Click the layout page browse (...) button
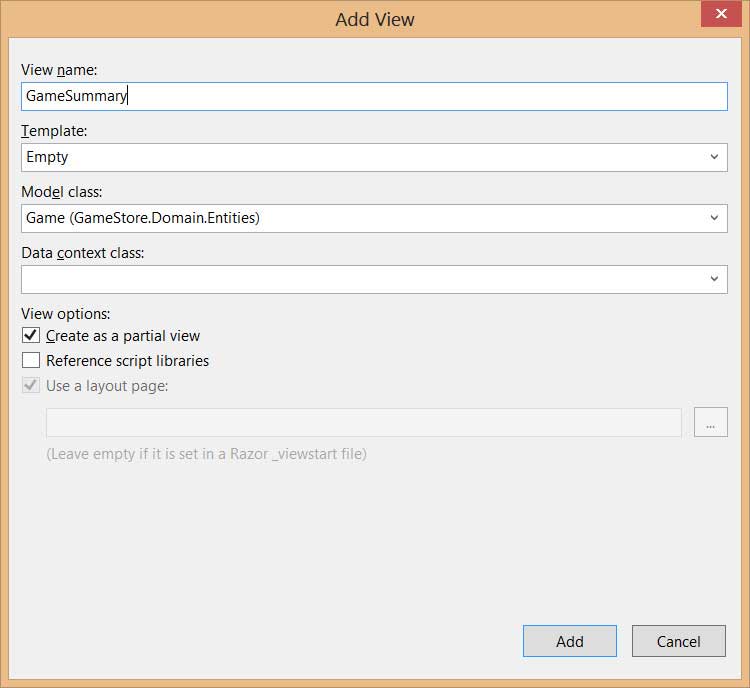Viewport: 750px width, 688px height. click(711, 422)
